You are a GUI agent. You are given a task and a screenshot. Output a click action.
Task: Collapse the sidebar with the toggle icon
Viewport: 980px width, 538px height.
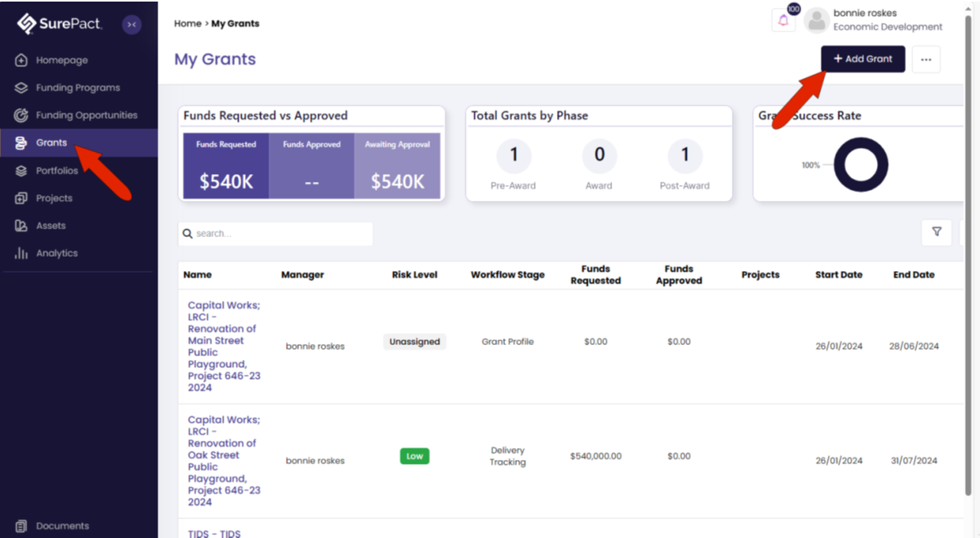(132, 24)
